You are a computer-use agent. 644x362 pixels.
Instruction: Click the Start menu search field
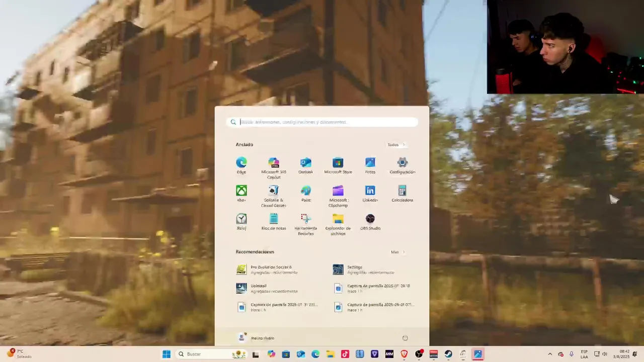(322, 122)
